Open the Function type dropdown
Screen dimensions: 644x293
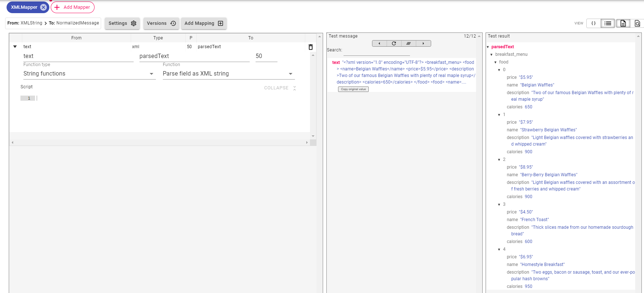pyautogui.click(x=89, y=74)
